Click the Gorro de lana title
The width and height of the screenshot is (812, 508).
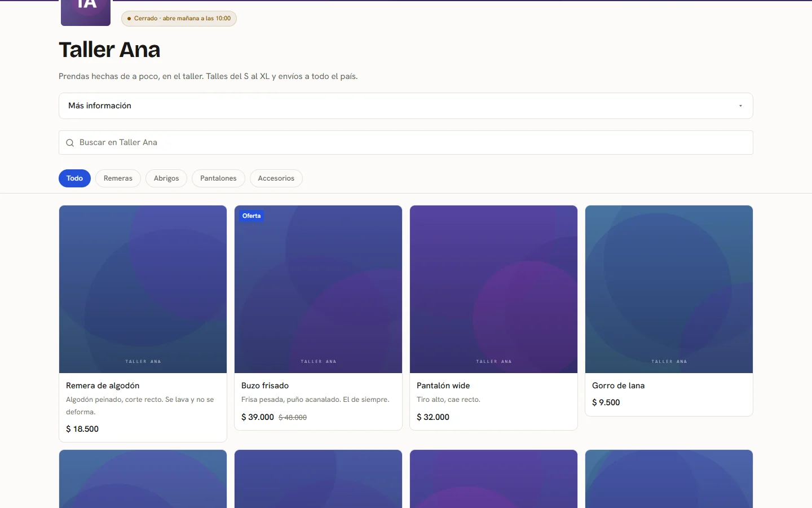tap(618, 386)
